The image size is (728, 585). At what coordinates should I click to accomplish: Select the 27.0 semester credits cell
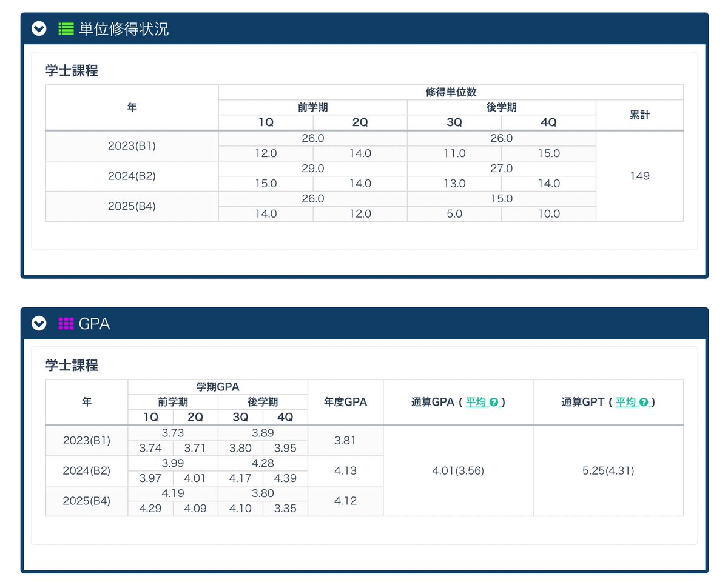click(502, 169)
